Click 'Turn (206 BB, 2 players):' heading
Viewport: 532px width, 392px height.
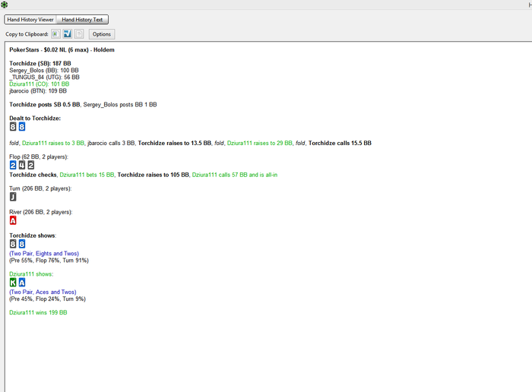[x=40, y=188]
